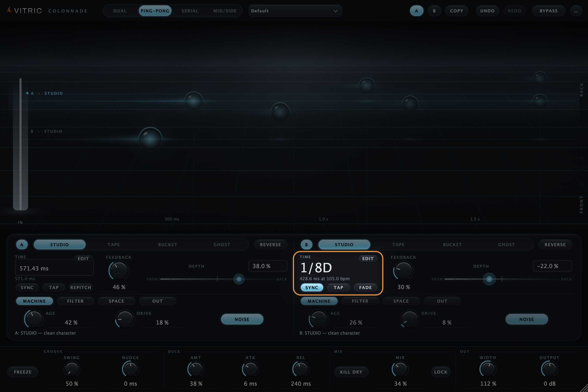The height and width of the screenshot is (392, 588).
Task: Select the delay B channel badge
Action: pos(306,245)
